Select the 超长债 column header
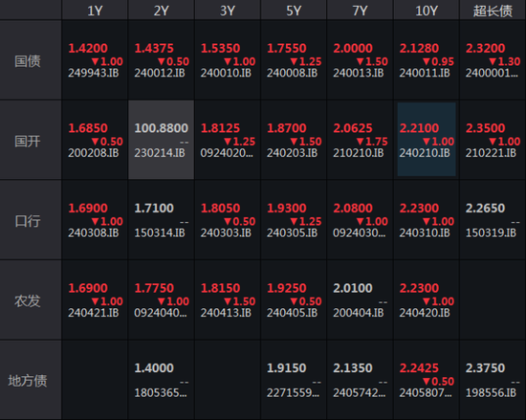This screenshot has width=526, height=420. (493, 11)
